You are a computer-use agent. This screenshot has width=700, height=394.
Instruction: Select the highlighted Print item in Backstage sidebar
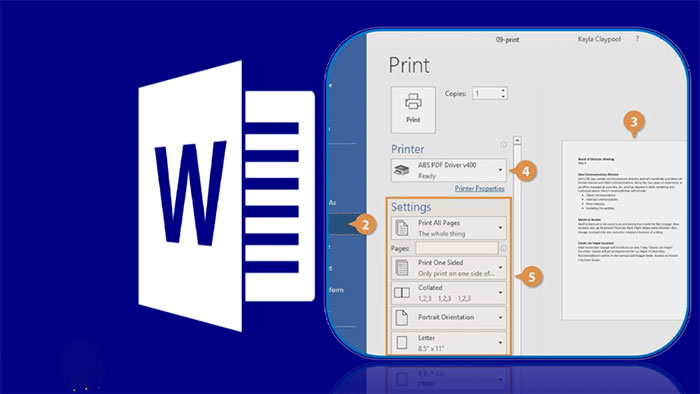(346, 224)
